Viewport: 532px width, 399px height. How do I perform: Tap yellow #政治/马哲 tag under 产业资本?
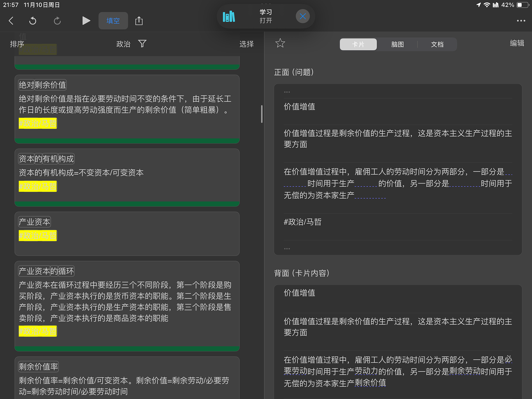[x=38, y=236]
